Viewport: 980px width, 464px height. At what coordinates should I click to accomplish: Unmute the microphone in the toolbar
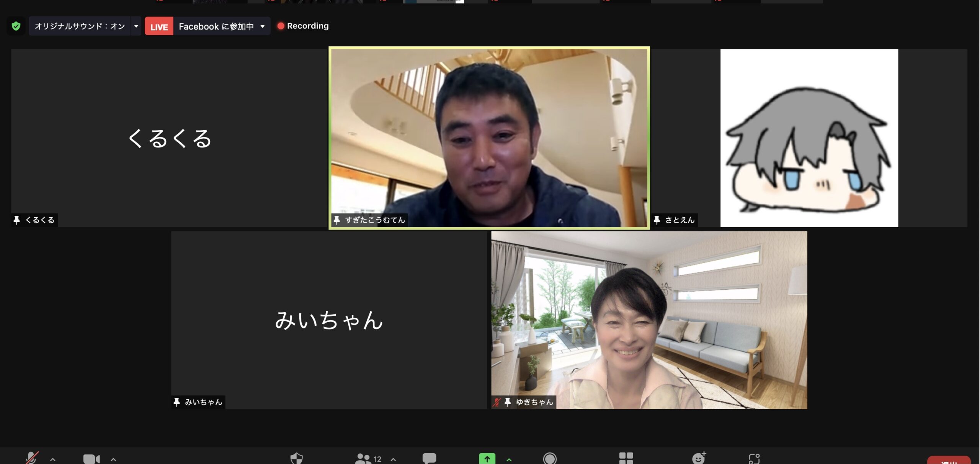pyautogui.click(x=32, y=458)
